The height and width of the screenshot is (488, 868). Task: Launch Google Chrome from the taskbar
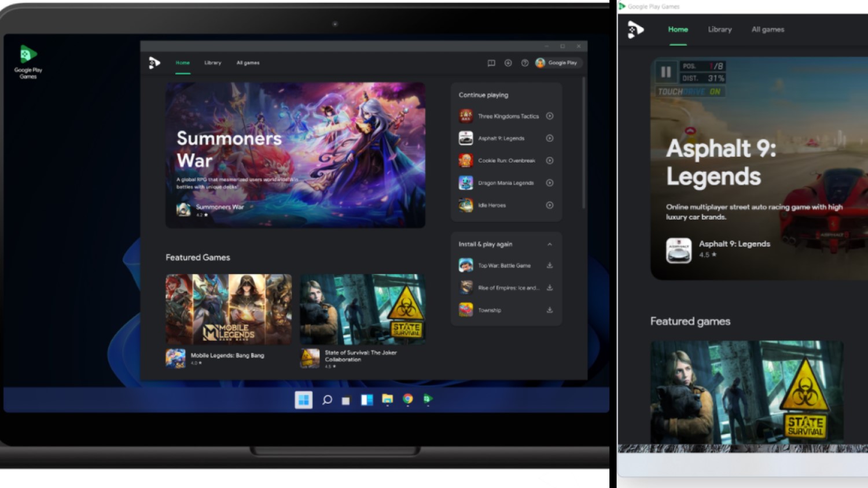pos(408,400)
